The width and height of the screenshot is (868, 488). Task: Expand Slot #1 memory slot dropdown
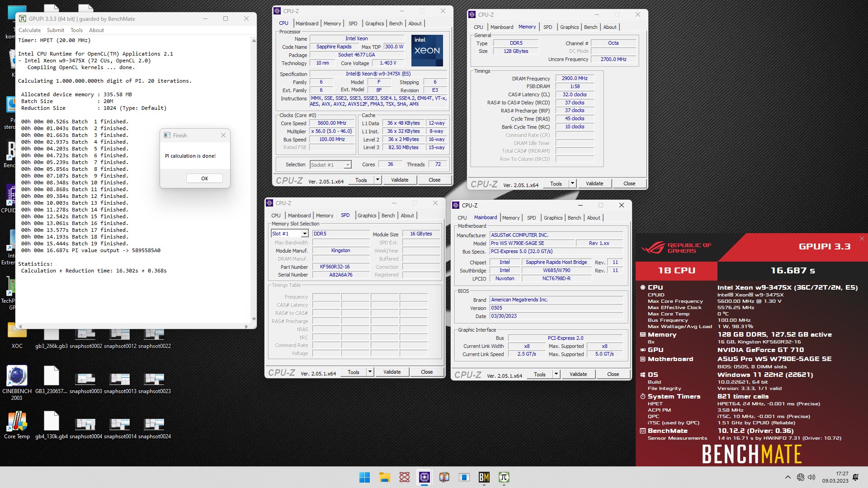click(x=305, y=234)
